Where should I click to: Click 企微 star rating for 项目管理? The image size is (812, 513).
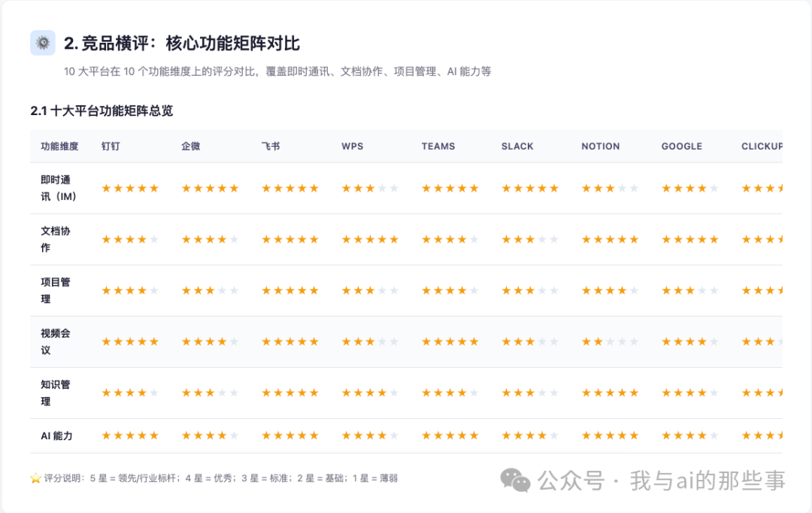[210, 290]
